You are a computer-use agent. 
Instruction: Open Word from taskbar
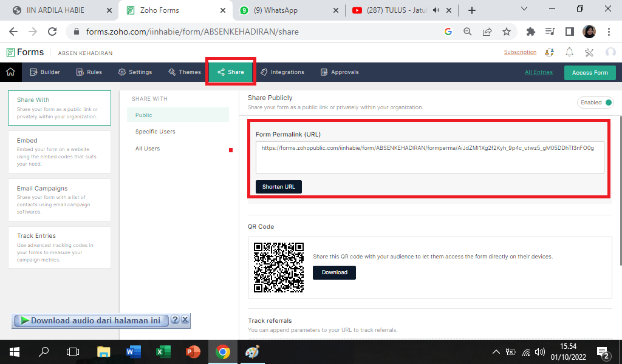click(x=133, y=352)
